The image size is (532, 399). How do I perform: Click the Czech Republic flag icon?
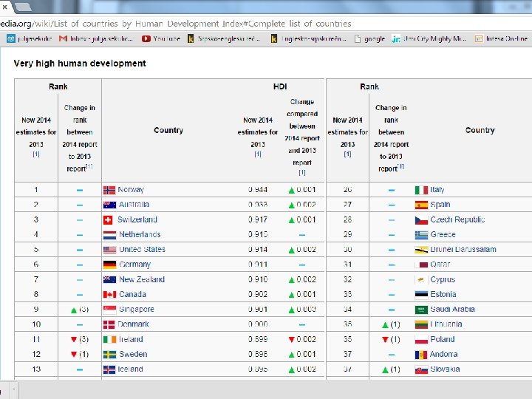point(421,220)
